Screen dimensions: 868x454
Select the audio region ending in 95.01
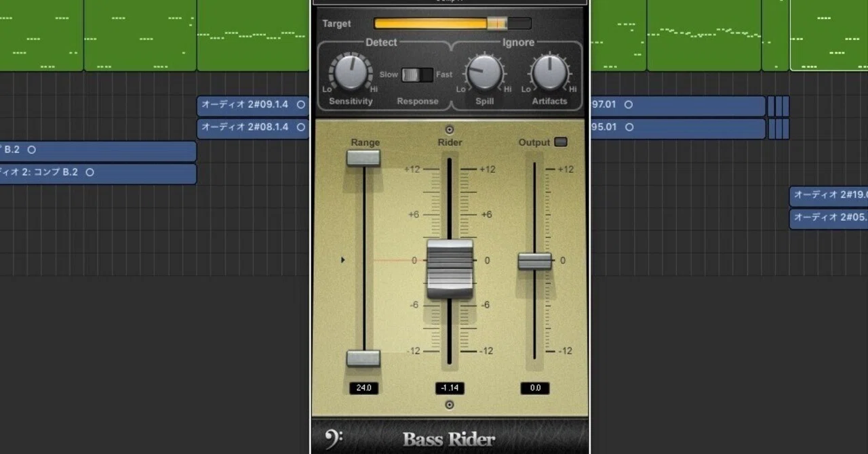pos(678,129)
